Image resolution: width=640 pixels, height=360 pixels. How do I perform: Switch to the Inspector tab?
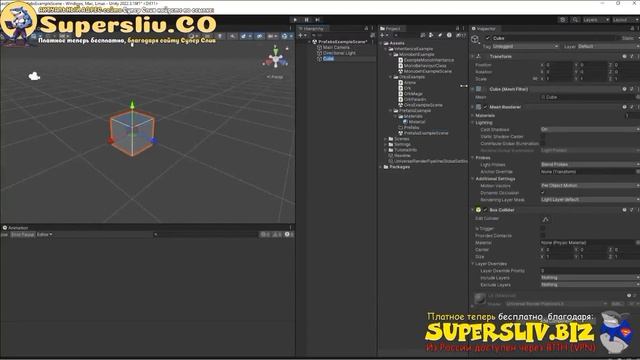tap(484, 29)
